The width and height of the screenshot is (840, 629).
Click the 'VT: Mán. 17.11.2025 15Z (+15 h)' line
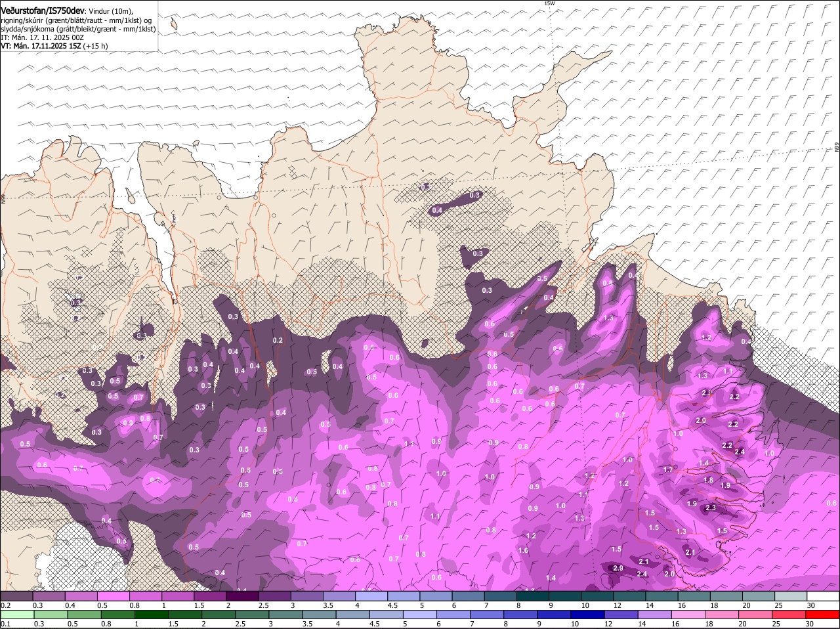pyautogui.click(x=54, y=46)
